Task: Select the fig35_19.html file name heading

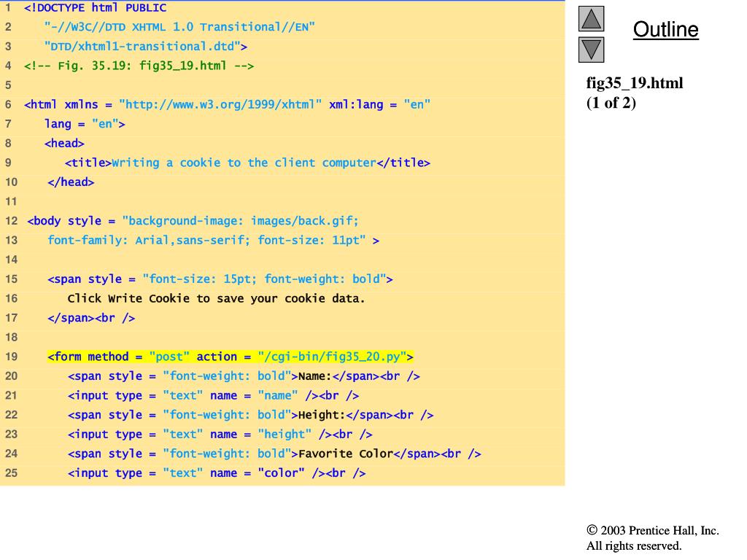Action: (x=634, y=83)
